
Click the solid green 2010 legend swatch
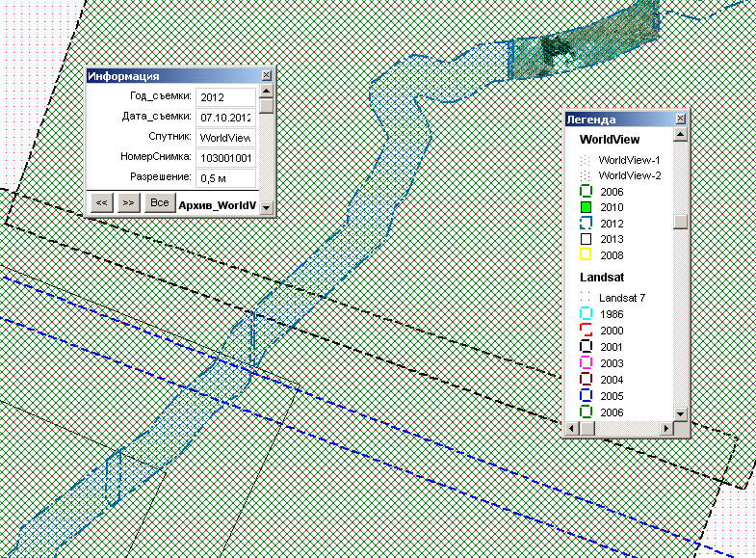coord(585,207)
